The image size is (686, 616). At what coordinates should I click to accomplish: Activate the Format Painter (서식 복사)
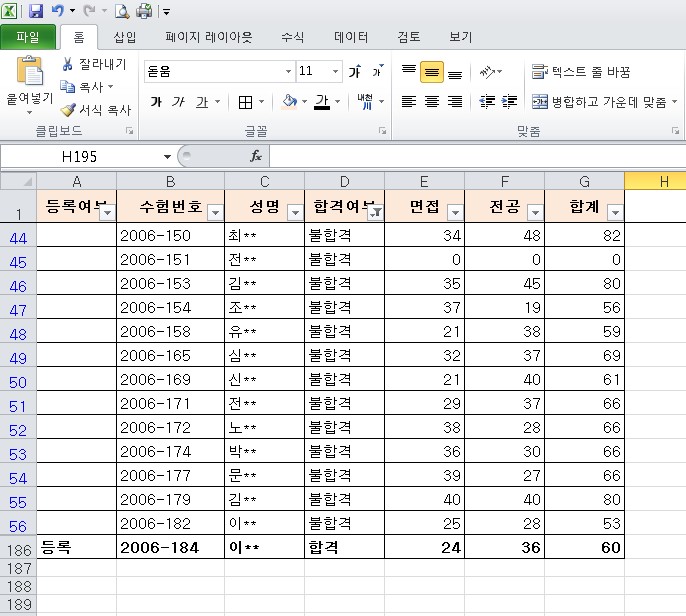(x=96, y=110)
